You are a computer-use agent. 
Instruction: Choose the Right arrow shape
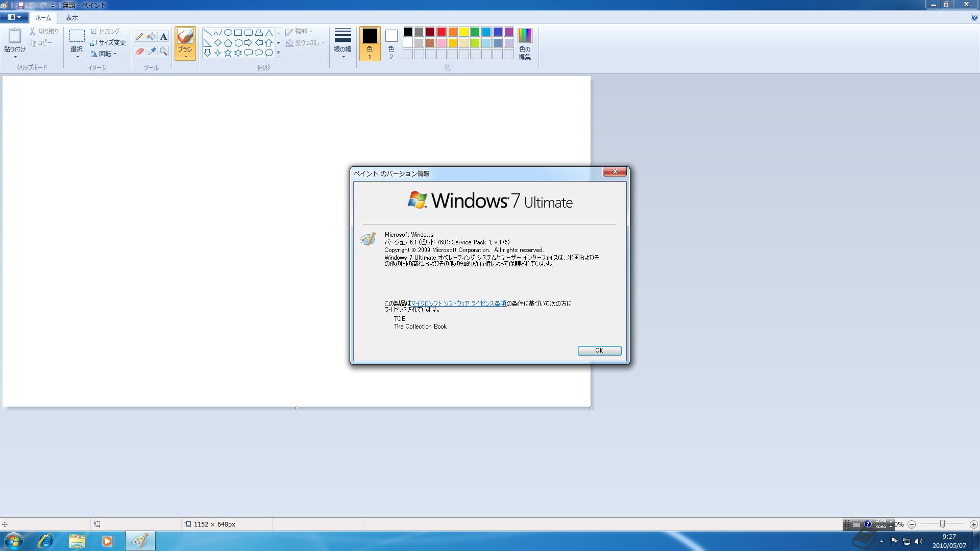pos(248,43)
